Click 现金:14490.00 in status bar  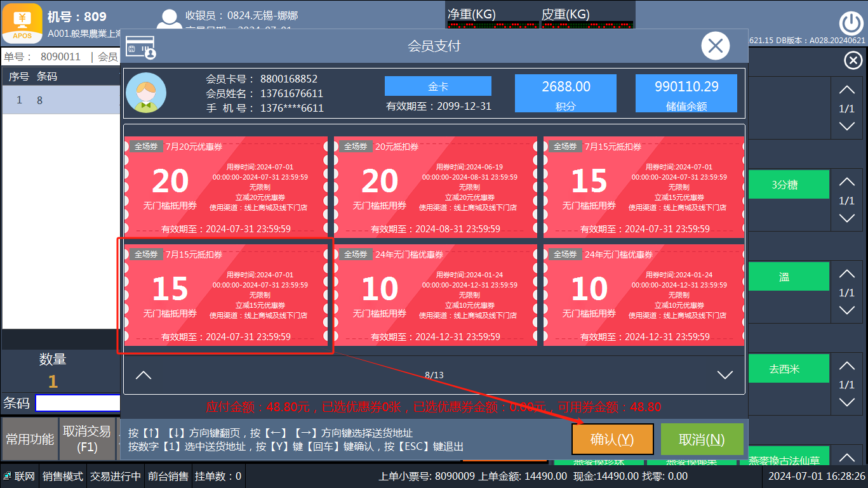click(x=606, y=477)
